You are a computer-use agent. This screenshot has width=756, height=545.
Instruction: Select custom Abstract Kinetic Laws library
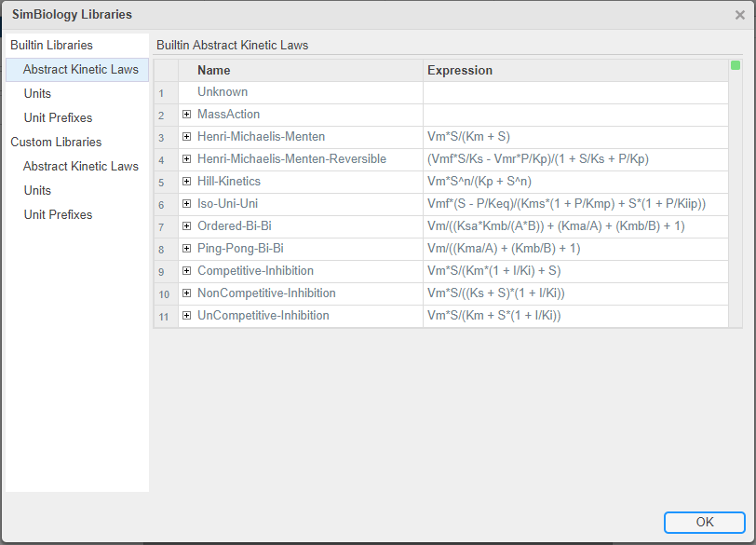pos(80,167)
